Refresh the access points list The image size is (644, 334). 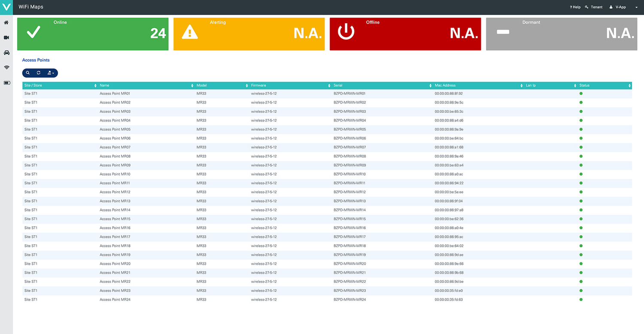point(38,73)
